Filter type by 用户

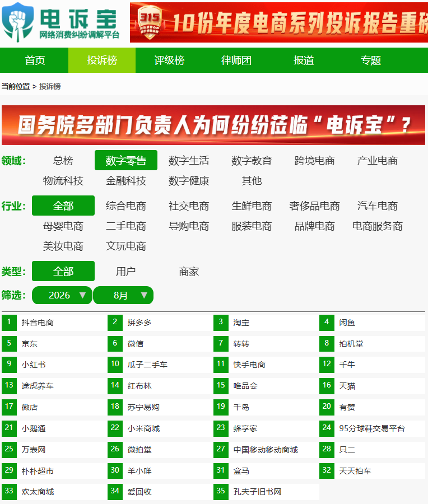click(x=126, y=271)
